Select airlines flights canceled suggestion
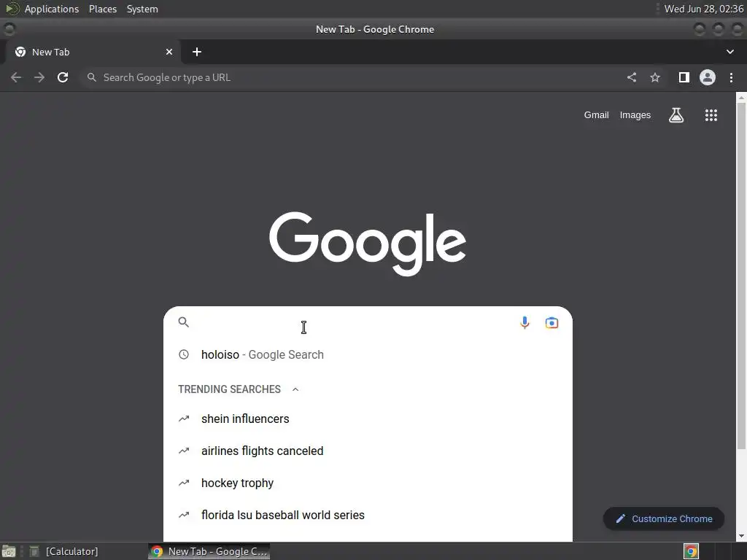This screenshot has width=747, height=560. coord(368,451)
